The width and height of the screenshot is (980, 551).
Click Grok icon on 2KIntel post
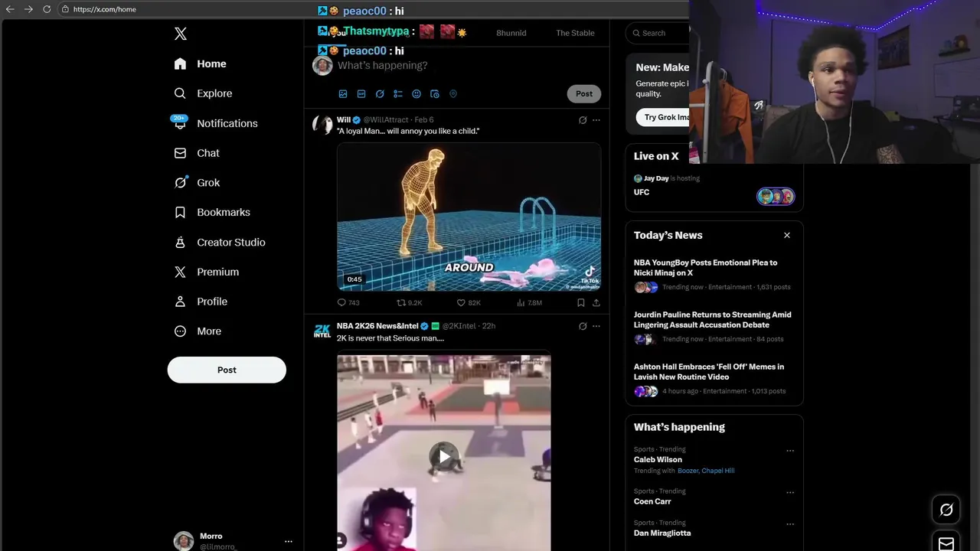[583, 326]
